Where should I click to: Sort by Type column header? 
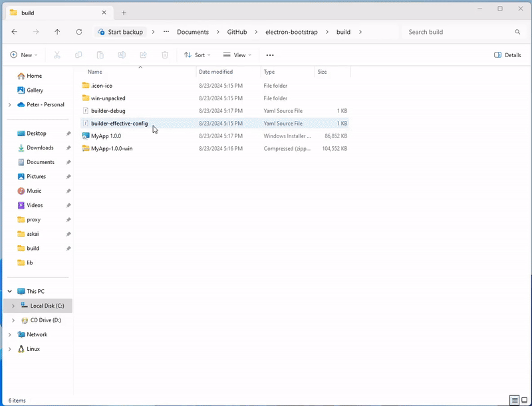(x=288, y=72)
